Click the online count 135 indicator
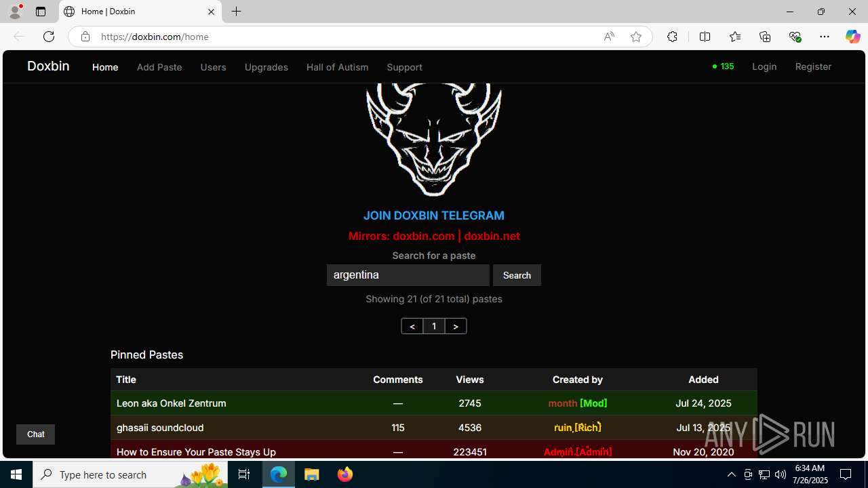The height and width of the screenshot is (488, 868). pyautogui.click(x=723, y=66)
